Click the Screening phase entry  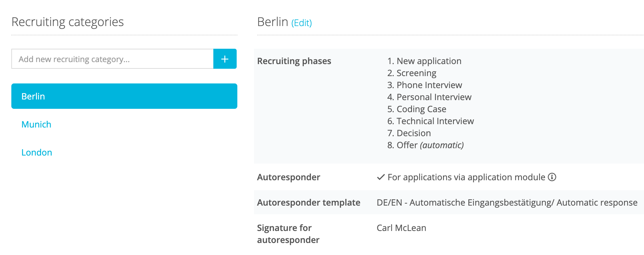(412, 73)
